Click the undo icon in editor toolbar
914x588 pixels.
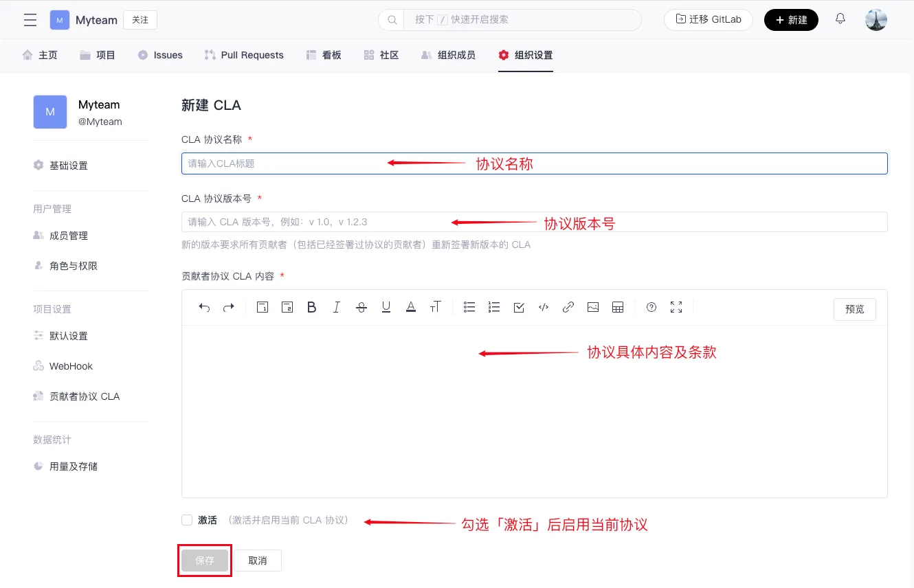point(204,308)
